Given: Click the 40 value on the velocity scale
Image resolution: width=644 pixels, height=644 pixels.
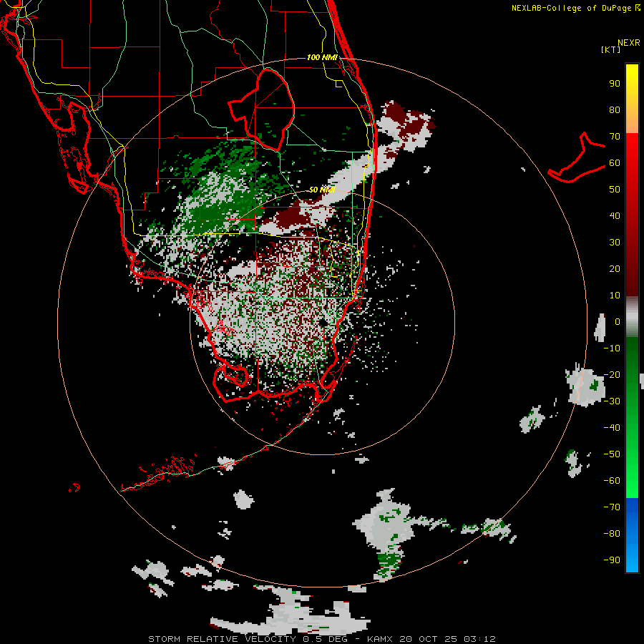Looking at the screenshot, I should click(615, 215).
